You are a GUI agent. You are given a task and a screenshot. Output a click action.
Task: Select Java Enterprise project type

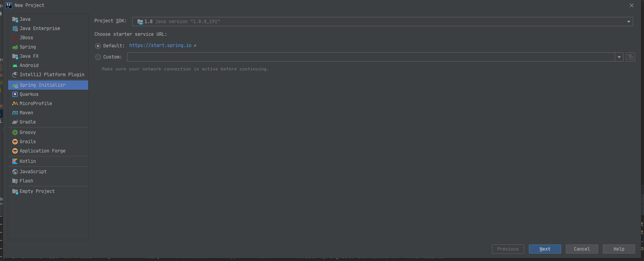coord(48,28)
